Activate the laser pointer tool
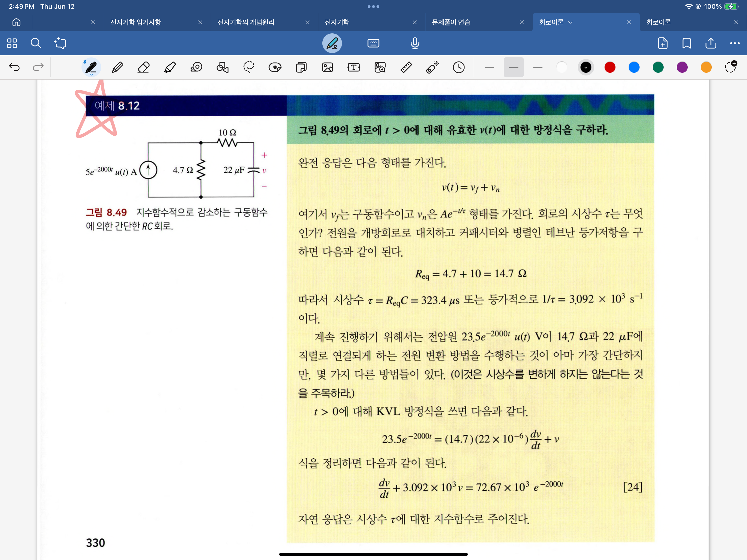This screenshot has width=747, height=560. click(x=432, y=67)
